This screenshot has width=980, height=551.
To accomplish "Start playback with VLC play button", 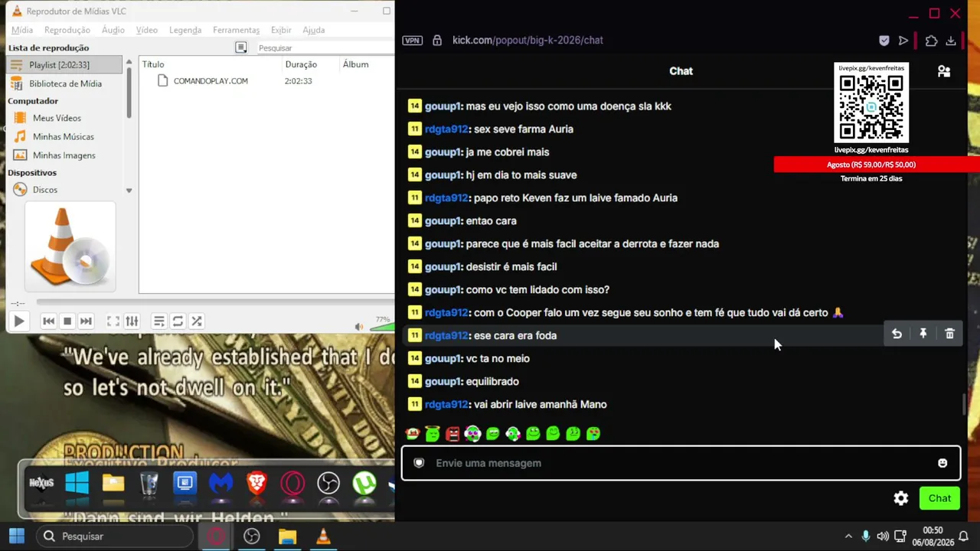I will point(19,321).
